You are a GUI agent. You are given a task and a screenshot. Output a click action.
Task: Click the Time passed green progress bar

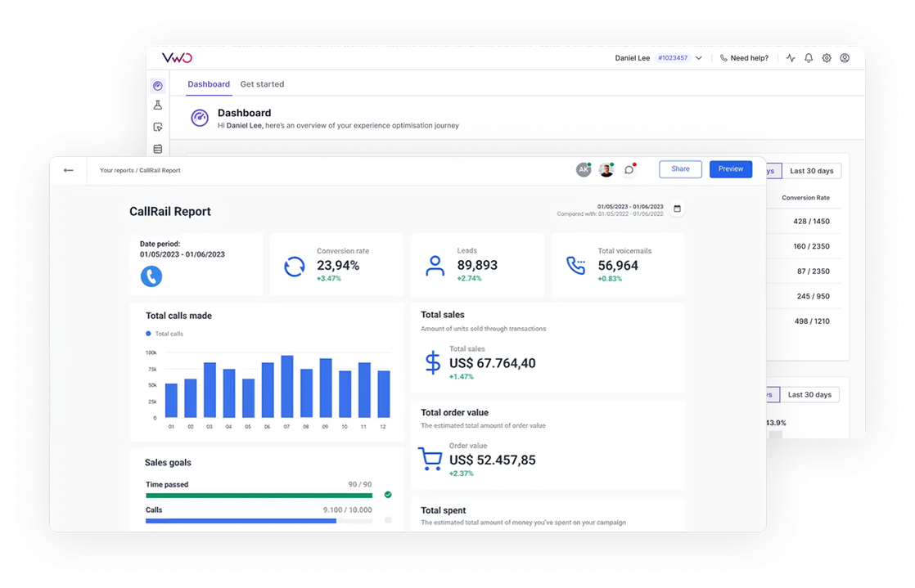[259, 496]
